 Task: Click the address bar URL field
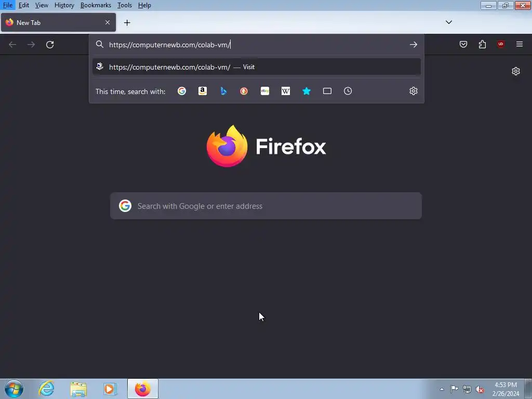click(256, 45)
